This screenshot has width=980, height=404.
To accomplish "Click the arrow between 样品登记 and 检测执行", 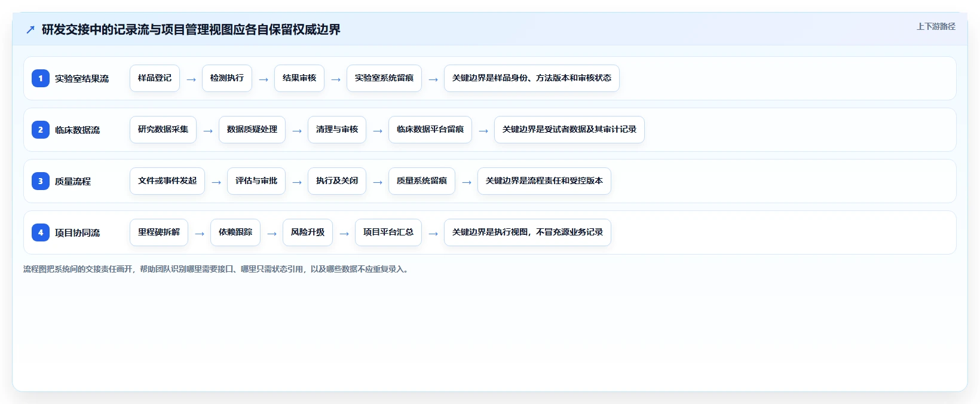I will pyautogui.click(x=191, y=79).
